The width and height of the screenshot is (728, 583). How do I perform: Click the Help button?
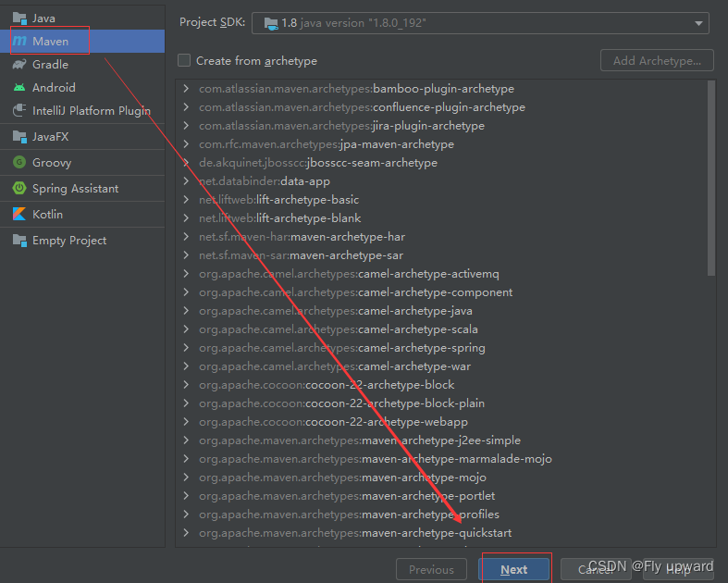tap(678, 569)
